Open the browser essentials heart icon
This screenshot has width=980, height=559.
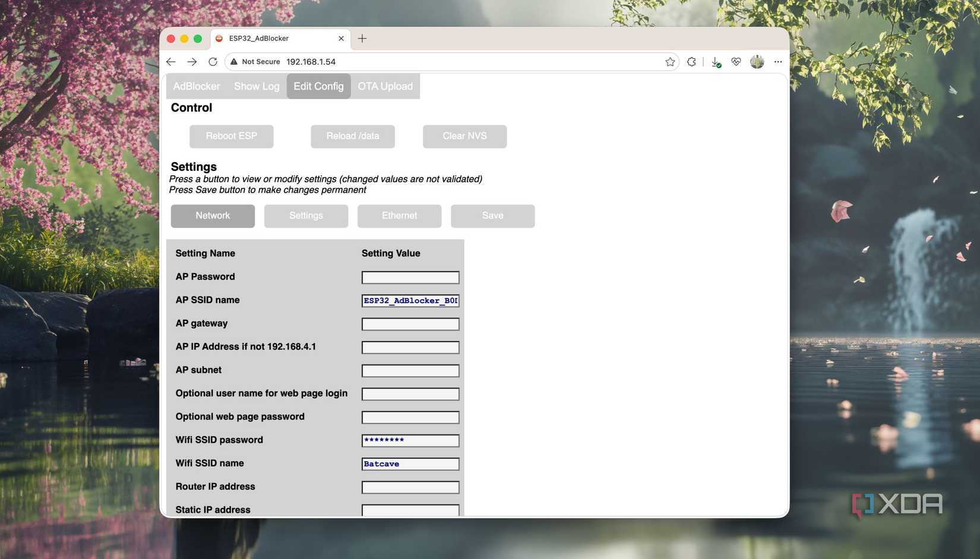tap(736, 62)
